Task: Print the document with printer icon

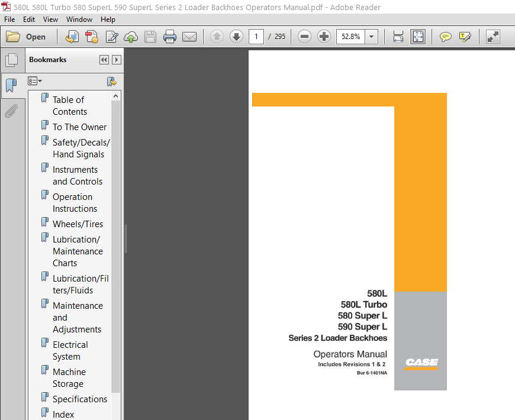Action: click(x=170, y=37)
